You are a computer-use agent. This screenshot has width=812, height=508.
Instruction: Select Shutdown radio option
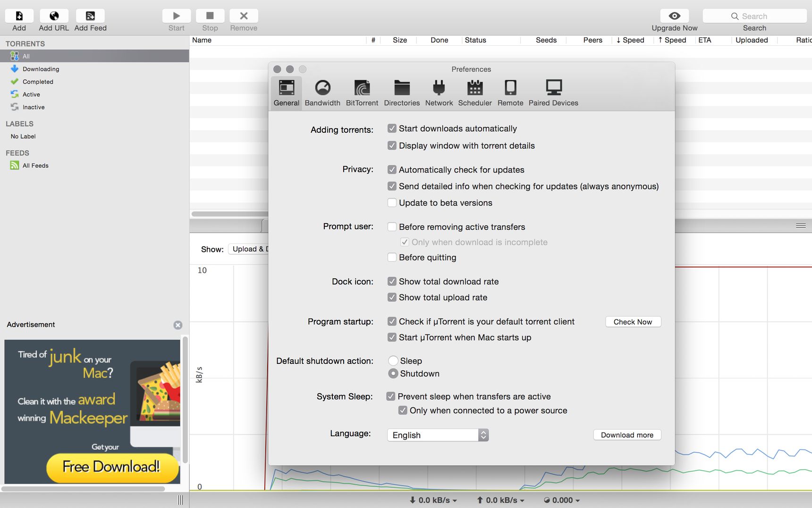(393, 373)
